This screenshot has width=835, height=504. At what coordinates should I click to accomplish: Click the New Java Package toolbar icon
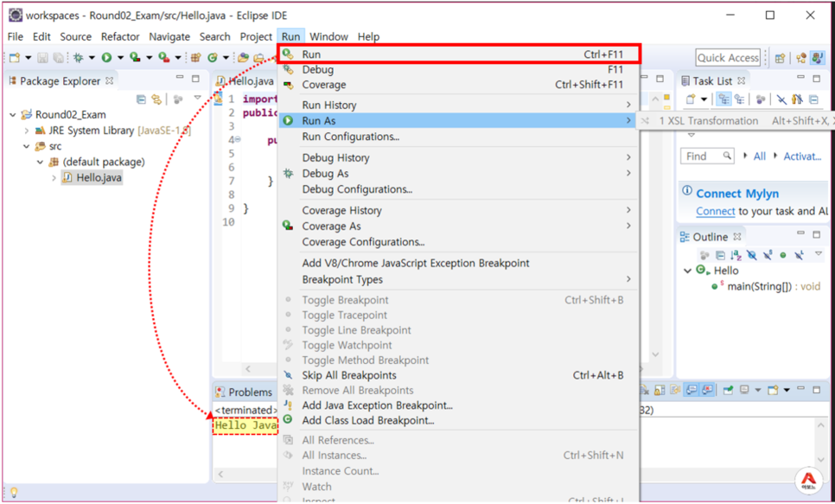click(195, 58)
